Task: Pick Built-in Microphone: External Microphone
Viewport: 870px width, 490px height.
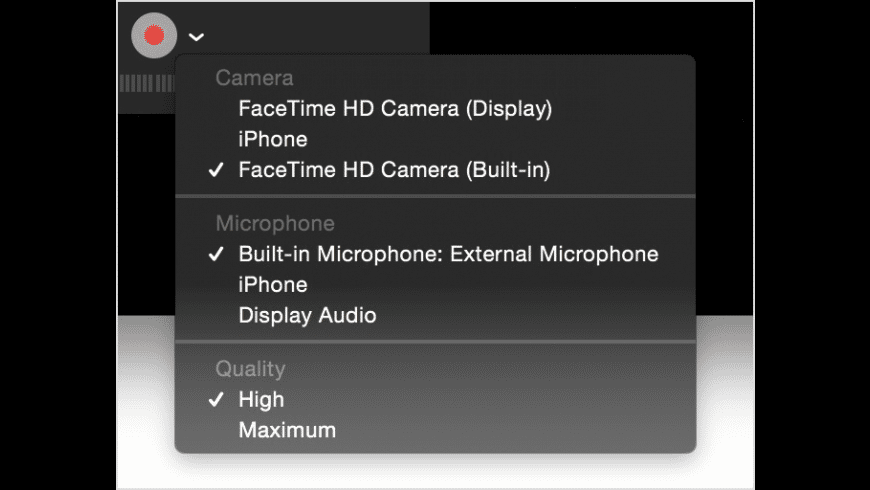Action: click(435, 254)
